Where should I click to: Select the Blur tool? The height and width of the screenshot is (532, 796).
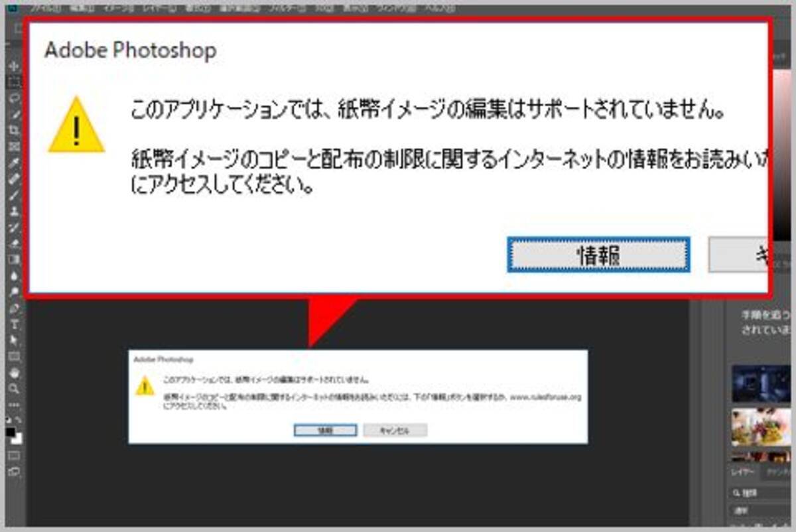click(14, 275)
